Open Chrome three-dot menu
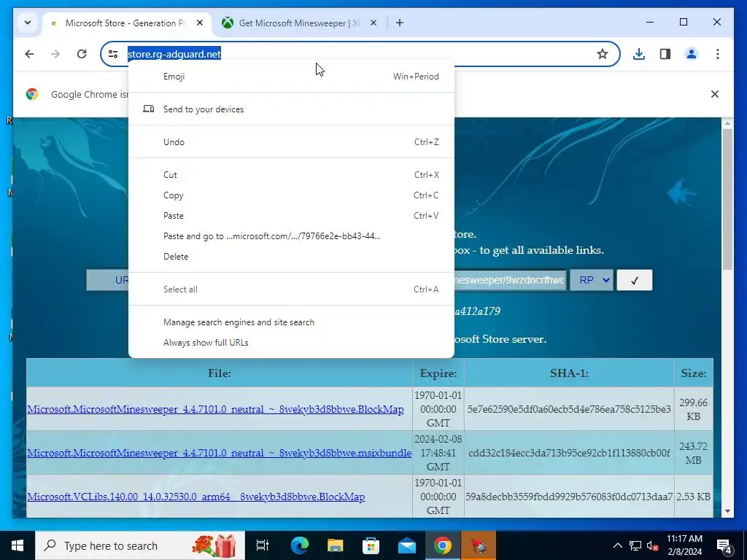The image size is (747, 560). point(718,54)
